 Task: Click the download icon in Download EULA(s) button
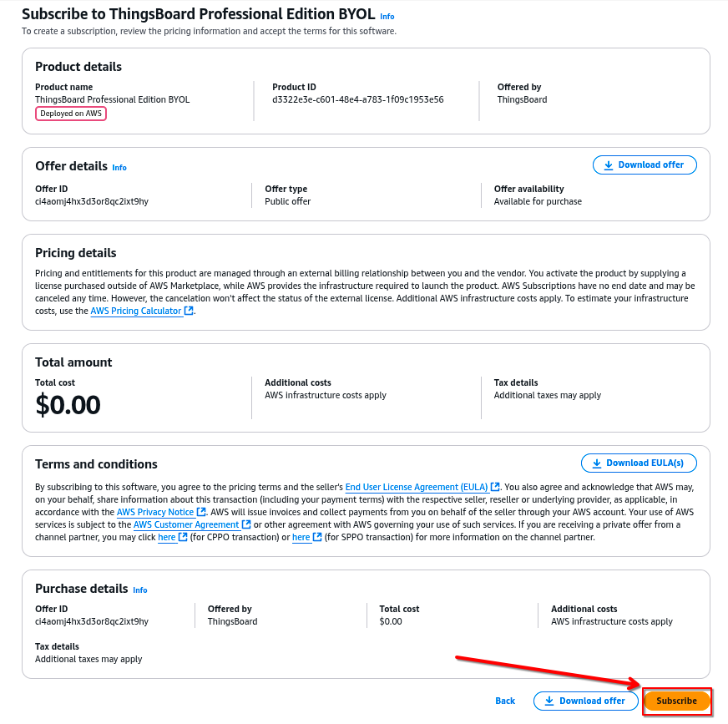[x=597, y=463]
